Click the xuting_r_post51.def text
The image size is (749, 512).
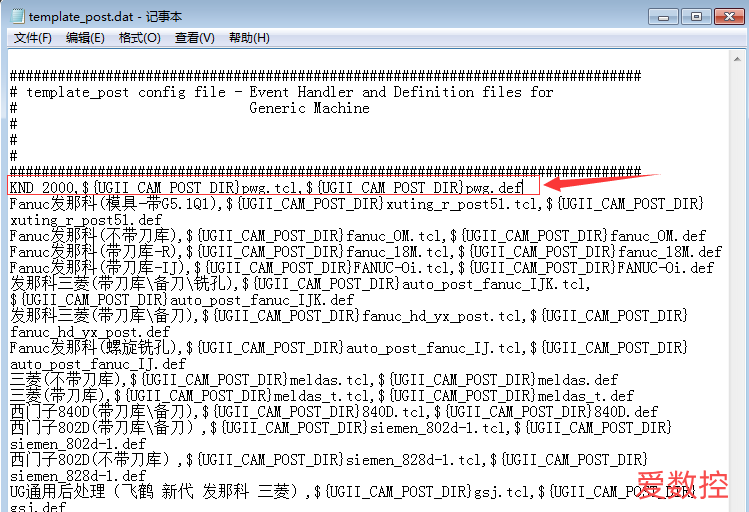pyautogui.click(x=86, y=220)
